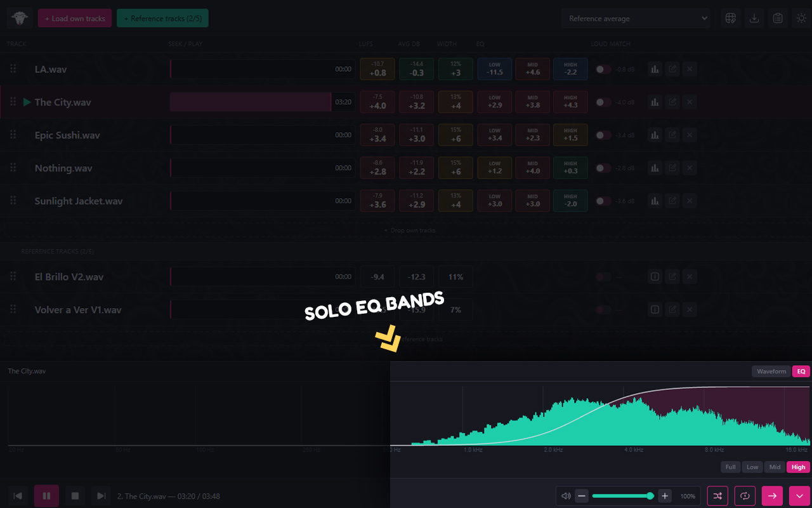Remove LA.wav from the track list
Viewport: 812px width, 508px height.
pos(690,69)
